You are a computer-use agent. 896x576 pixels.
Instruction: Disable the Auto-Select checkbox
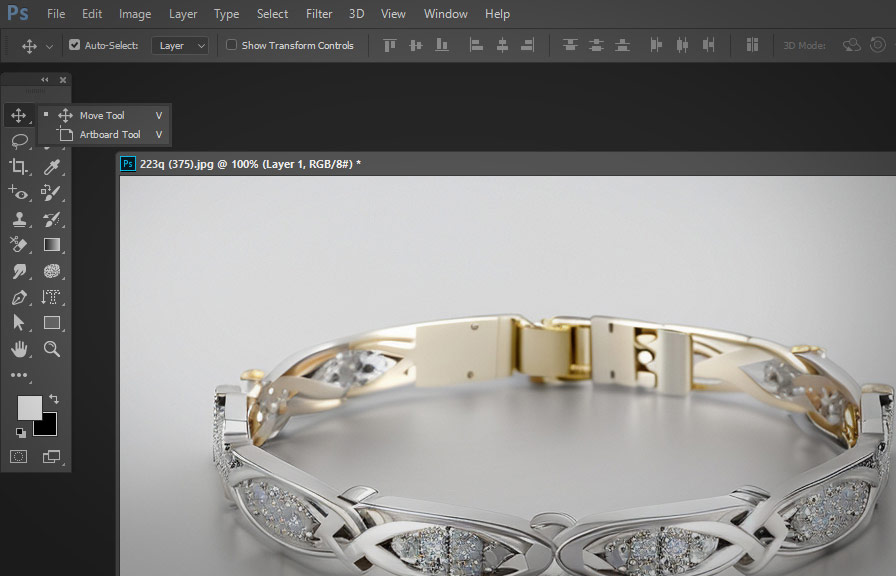click(x=74, y=45)
